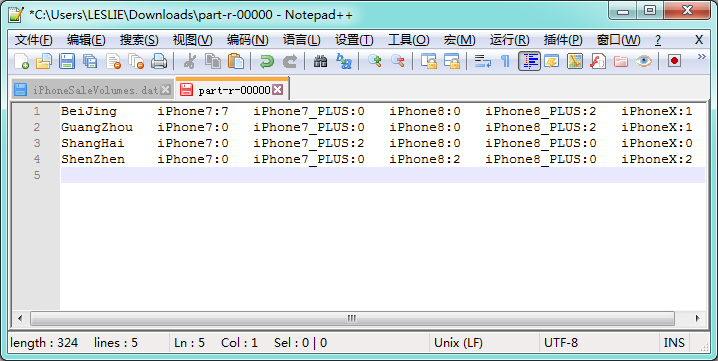Open the 语言(L) menu
Screen dimensions: 718x361
coord(302,40)
